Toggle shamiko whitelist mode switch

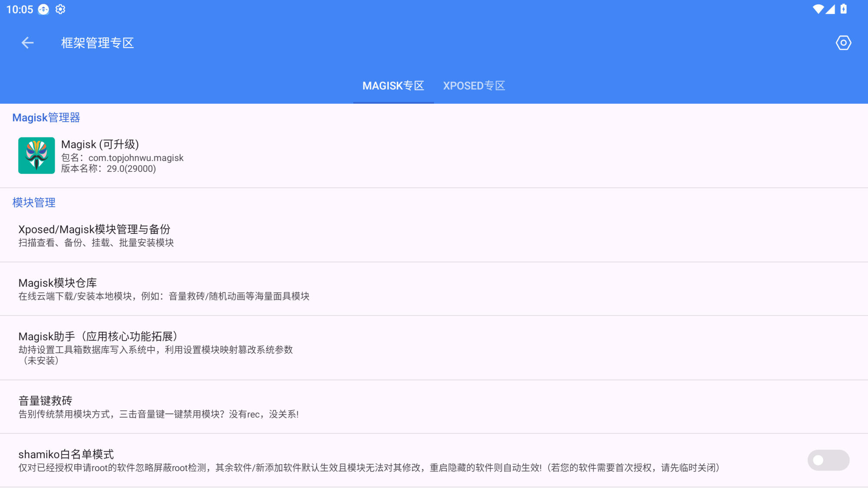(828, 460)
